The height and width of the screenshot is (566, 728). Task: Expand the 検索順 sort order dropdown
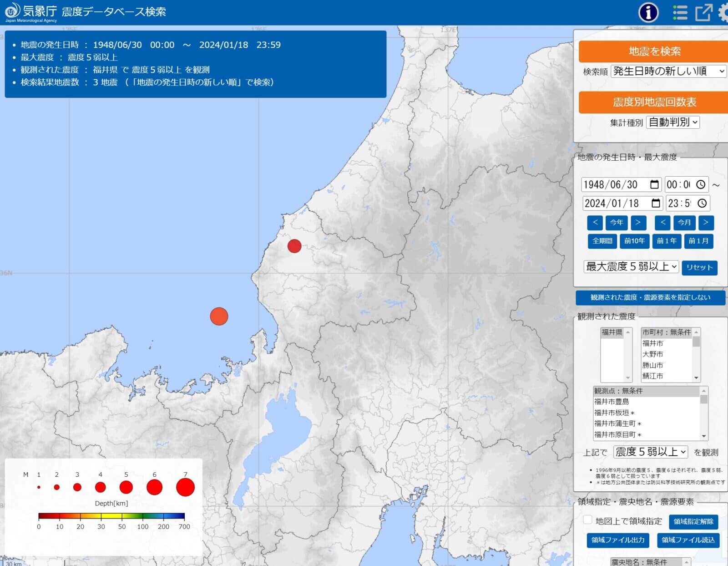pyautogui.click(x=668, y=71)
